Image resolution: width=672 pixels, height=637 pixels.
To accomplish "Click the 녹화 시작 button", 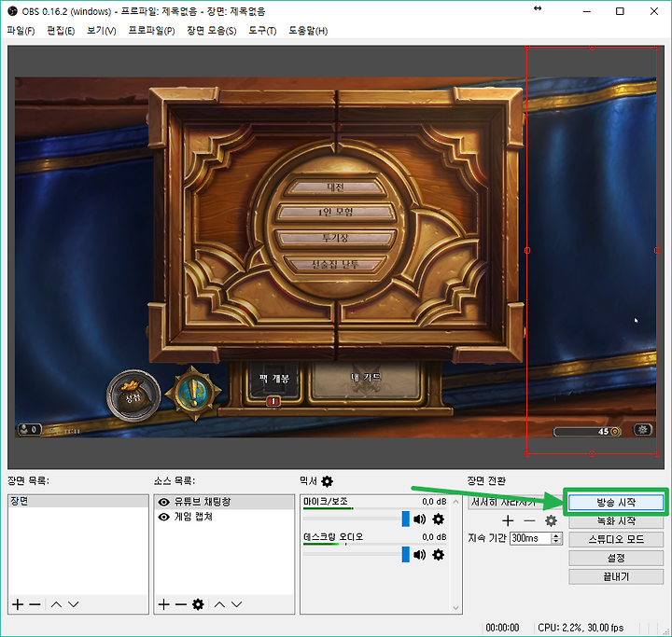I will 616,521.
